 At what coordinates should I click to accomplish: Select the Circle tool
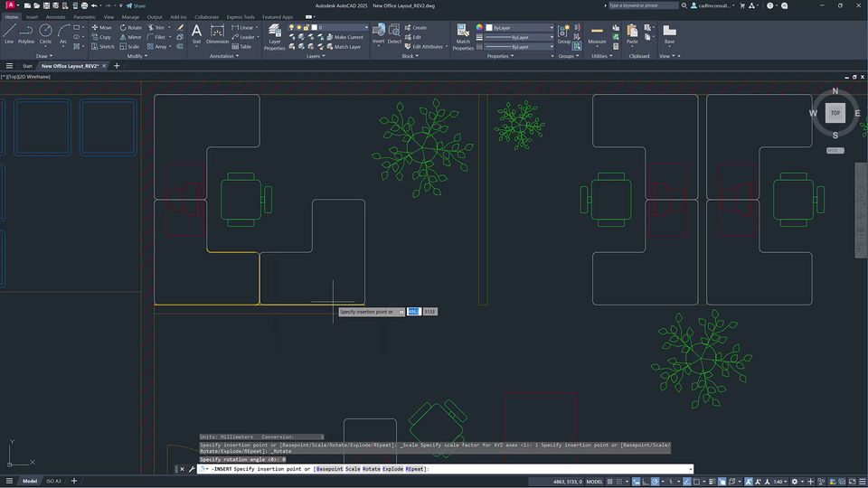click(x=45, y=34)
